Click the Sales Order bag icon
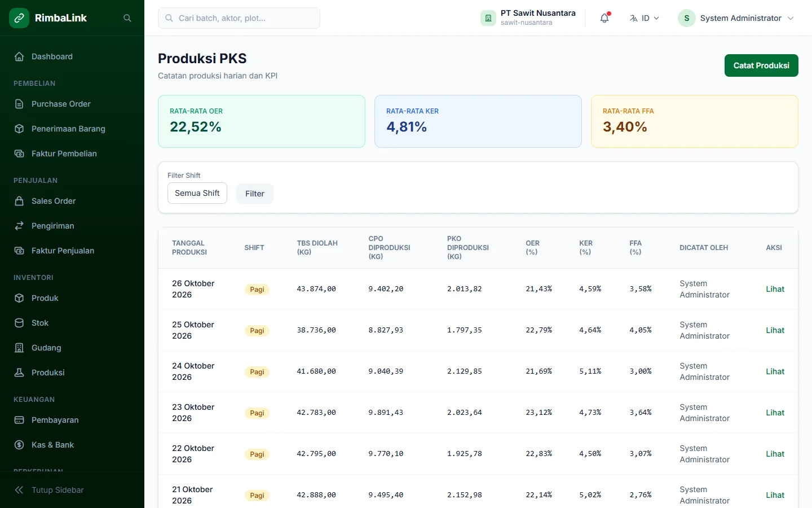The width and height of the screenshot is (812, 508). pyautogui.click(x=19, y=201)
